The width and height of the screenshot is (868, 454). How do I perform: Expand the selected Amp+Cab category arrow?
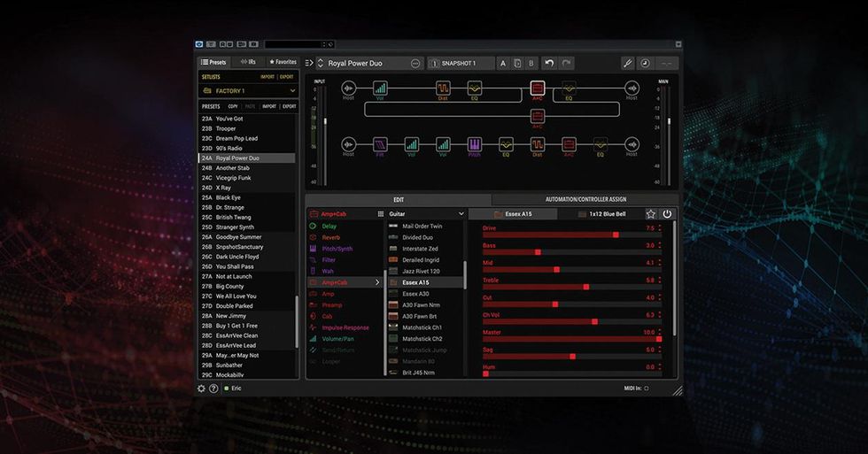(x=377, y=282)
